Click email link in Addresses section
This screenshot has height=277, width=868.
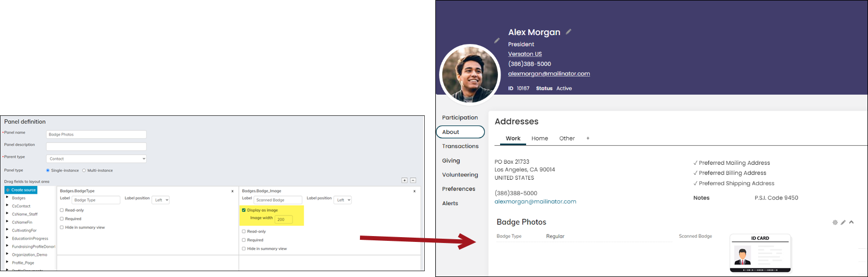pyautogui.click(x=535, y=202)
